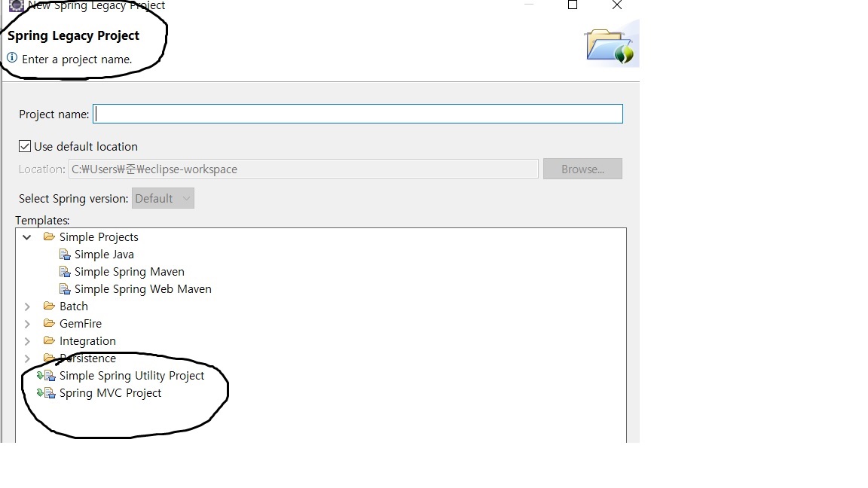This screenshot has height=488, width=868.
Task: Select the Simple Spring Web Maven template
Action: [x=143, y=289]
